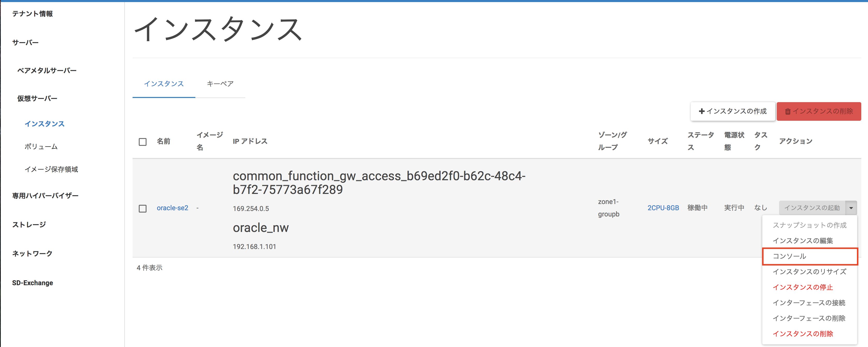Click the 2CPU-8GB size link
868x347 pixels.
tap(663, 208)
